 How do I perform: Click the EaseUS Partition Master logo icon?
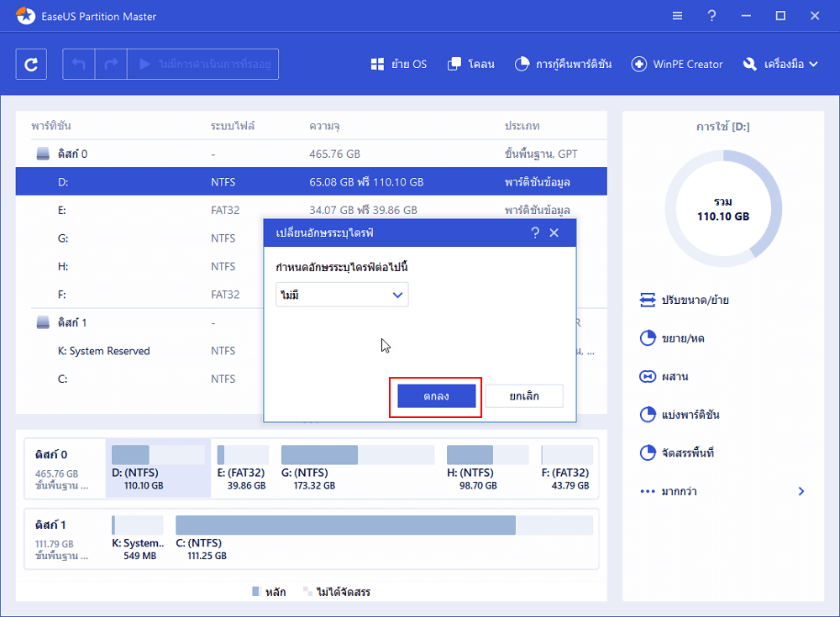pyautogui.click(x=25, y=16)
